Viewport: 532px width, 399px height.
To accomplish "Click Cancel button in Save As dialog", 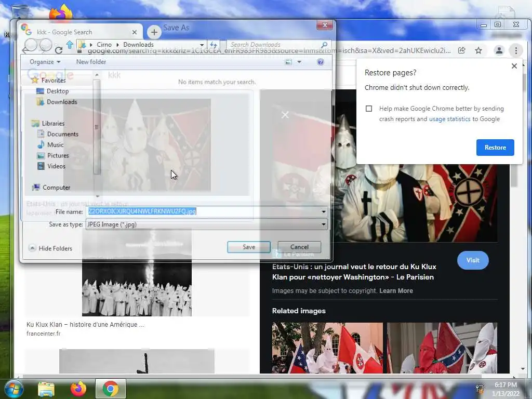I will tap(299, 247).
